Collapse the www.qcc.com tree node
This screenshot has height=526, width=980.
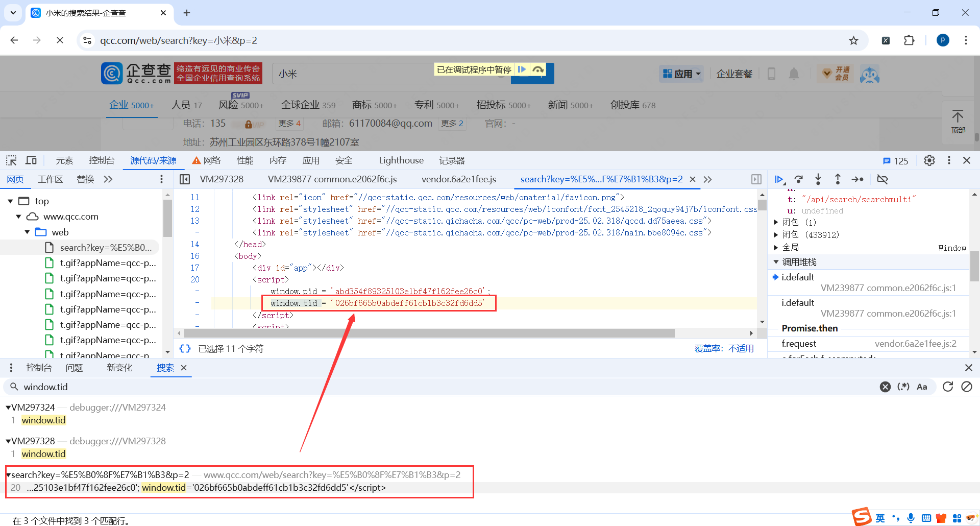18,217
